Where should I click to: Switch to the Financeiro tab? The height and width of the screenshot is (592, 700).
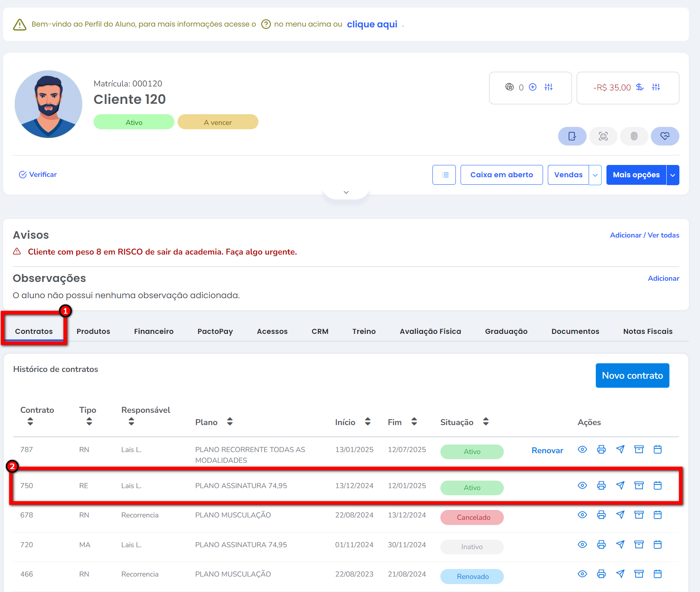coord(154,331)
